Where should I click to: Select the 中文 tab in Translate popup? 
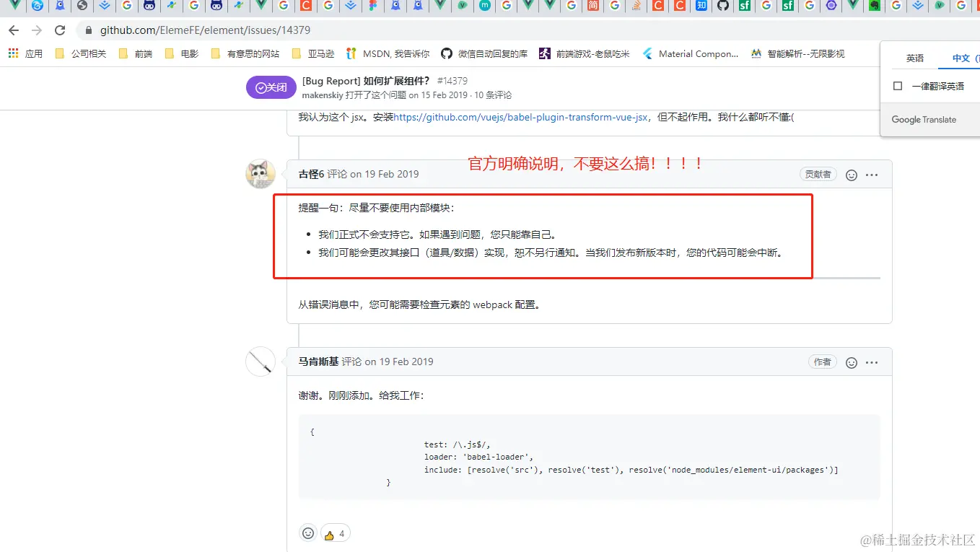point(963,58)
